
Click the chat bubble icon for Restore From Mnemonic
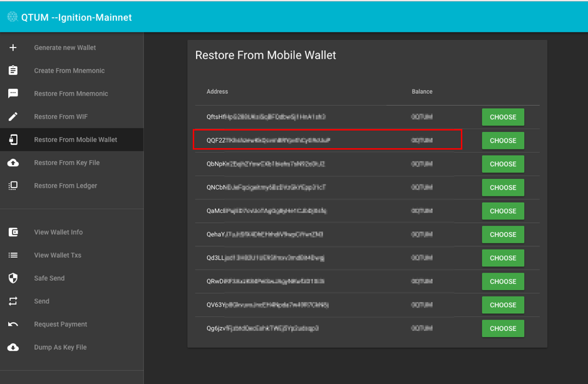13,93
